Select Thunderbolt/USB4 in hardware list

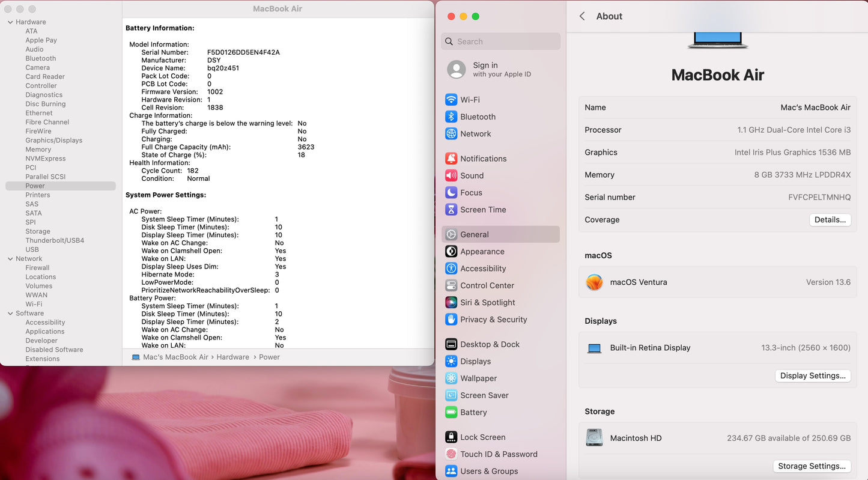(55, 240)
